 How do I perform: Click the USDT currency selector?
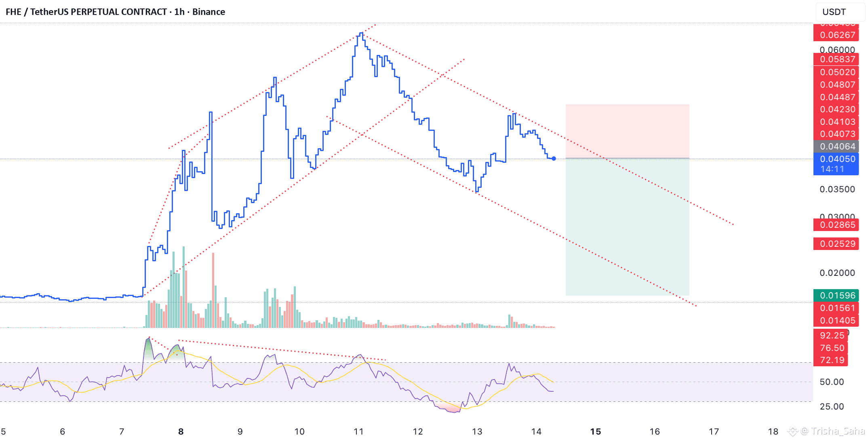point(834,12)
